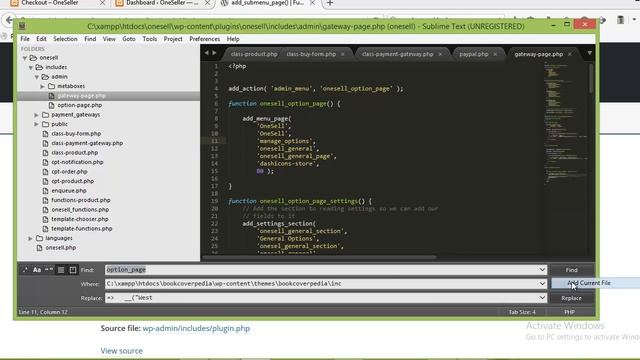The height and width of the screenshot is (360, 640).
Task: Toggle show context in find results
Action: (x=61, y=270)
